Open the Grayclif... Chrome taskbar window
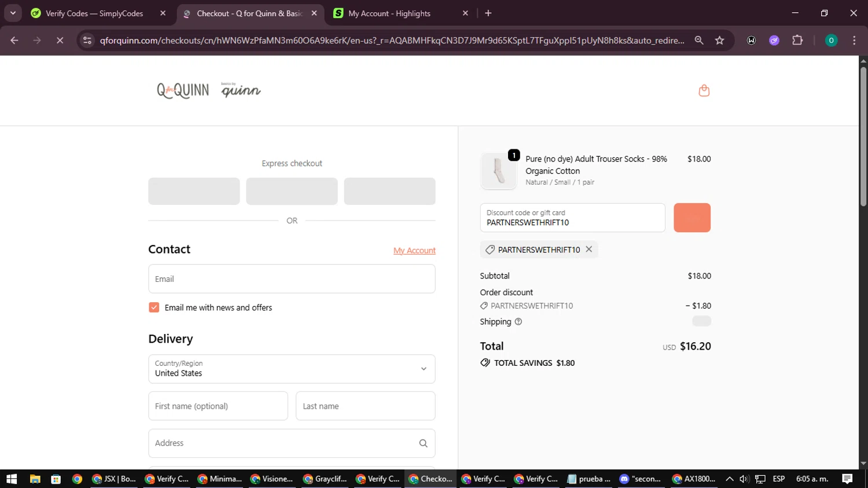Screen dimensions: 868x488 (x=325, y=479)
